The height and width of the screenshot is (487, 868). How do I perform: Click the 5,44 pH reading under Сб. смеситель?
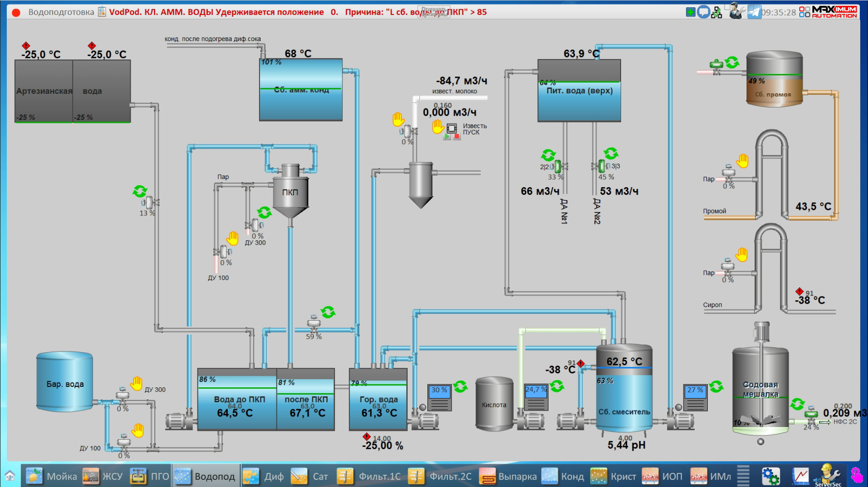tap(626, 445)
